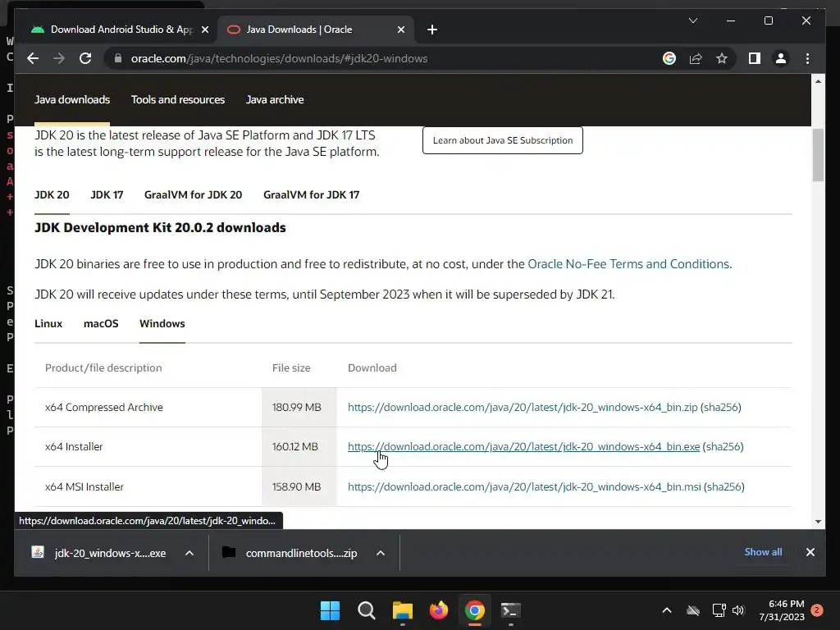840x630 pixels.
Task: Click the Chrome taskbar icon
Action: click(475, 610)
